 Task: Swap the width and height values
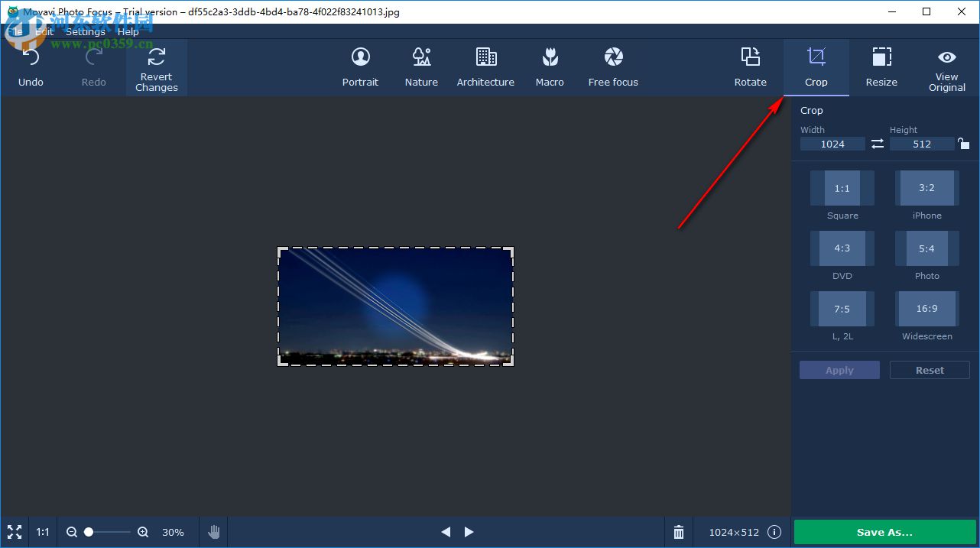point(877,143)
